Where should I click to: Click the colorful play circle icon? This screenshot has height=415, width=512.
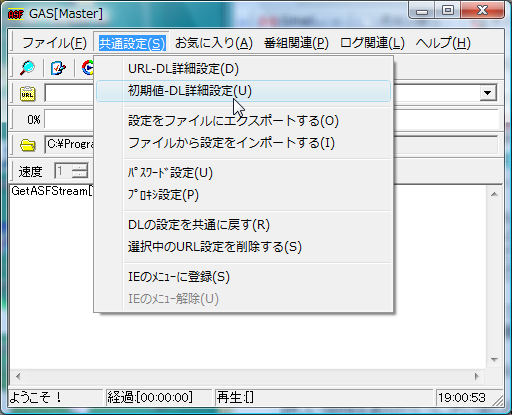click(x=88, y=68)
